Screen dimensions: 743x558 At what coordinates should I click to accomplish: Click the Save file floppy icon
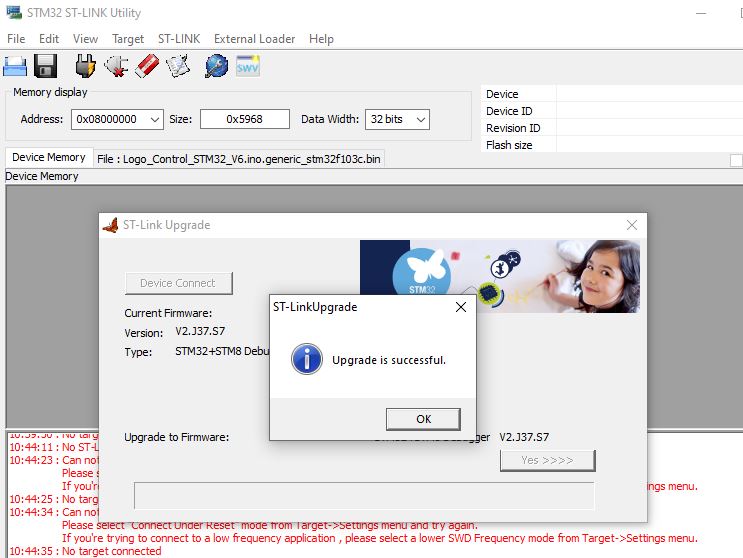pos(45,66)
